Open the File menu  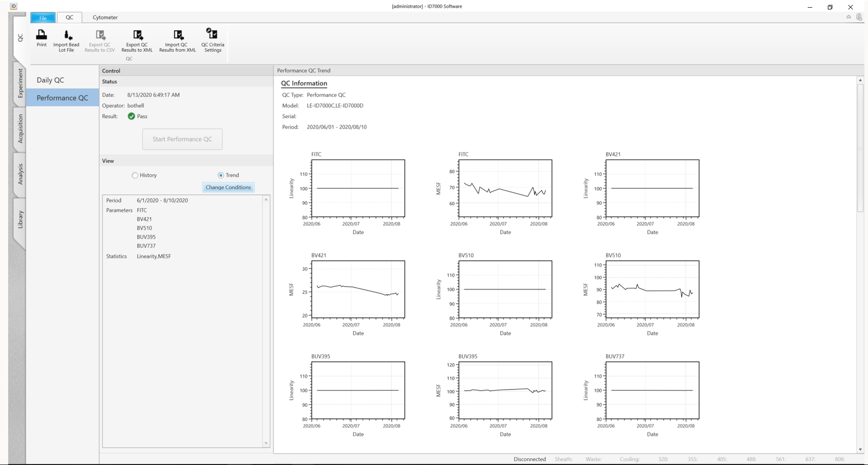(43, 18)
